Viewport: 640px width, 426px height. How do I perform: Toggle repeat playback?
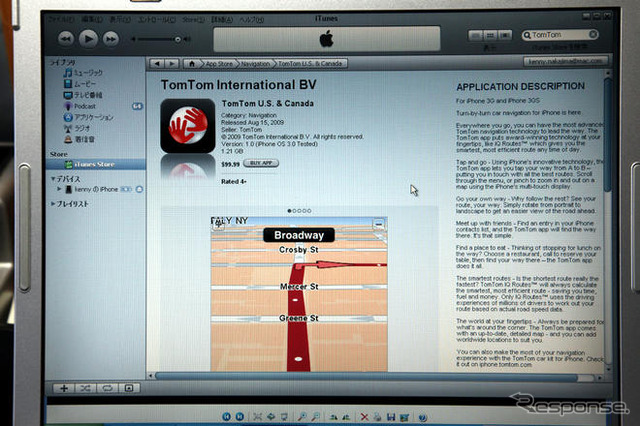[x=107, y=388]
